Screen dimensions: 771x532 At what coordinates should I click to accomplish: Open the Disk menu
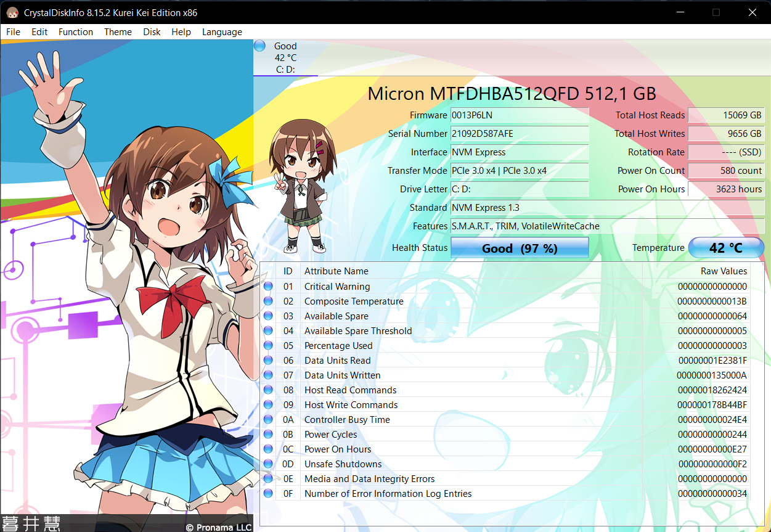152,32
